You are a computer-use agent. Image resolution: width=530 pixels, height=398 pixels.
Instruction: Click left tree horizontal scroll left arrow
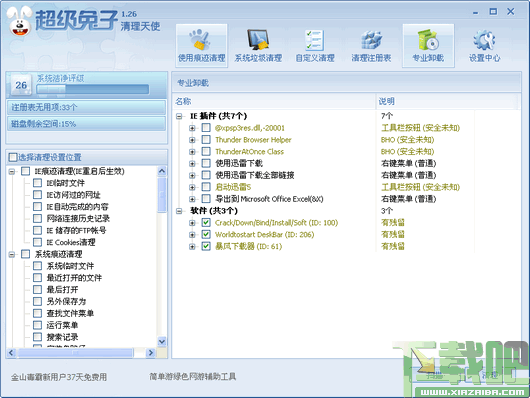(x=11, y=353)
